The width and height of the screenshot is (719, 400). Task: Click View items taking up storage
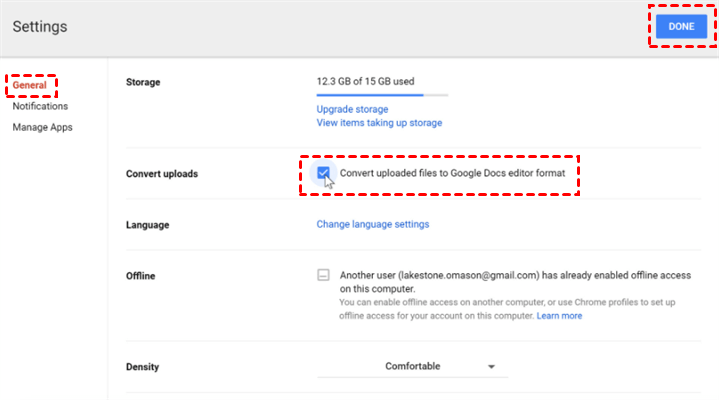(379, 123)
